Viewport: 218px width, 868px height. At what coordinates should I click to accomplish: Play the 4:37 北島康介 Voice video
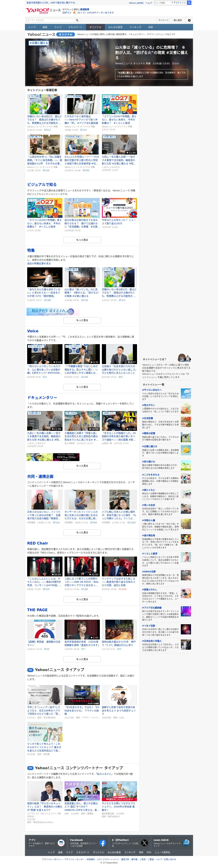[x=120, y=354]
